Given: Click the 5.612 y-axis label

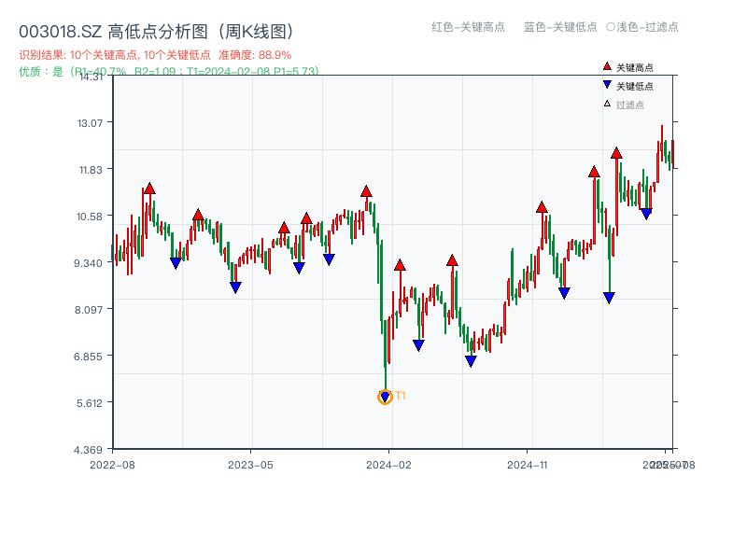Looking at the screenshot, I should 89,403.
